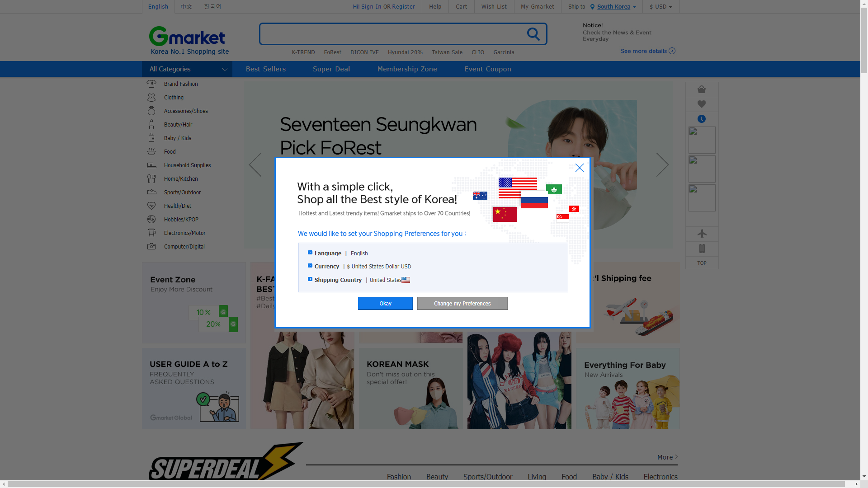
Task: Open the mobile app icon in right sidebar
Action: click(x=702, y=249)
